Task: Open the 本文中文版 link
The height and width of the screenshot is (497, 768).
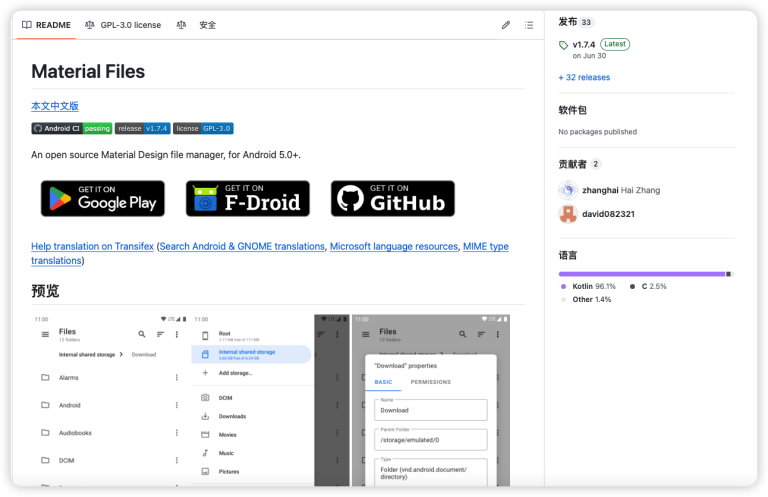Action: coord(55,106)
